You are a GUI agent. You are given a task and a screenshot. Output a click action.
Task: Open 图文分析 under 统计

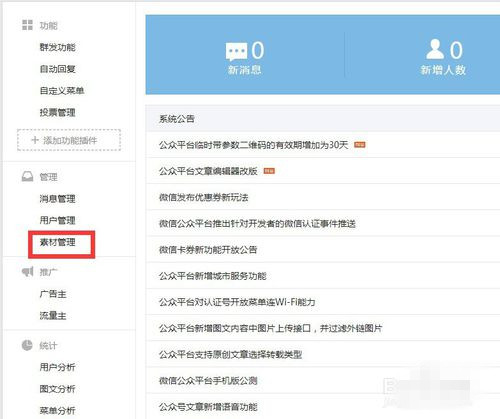(x=57, y=389)
